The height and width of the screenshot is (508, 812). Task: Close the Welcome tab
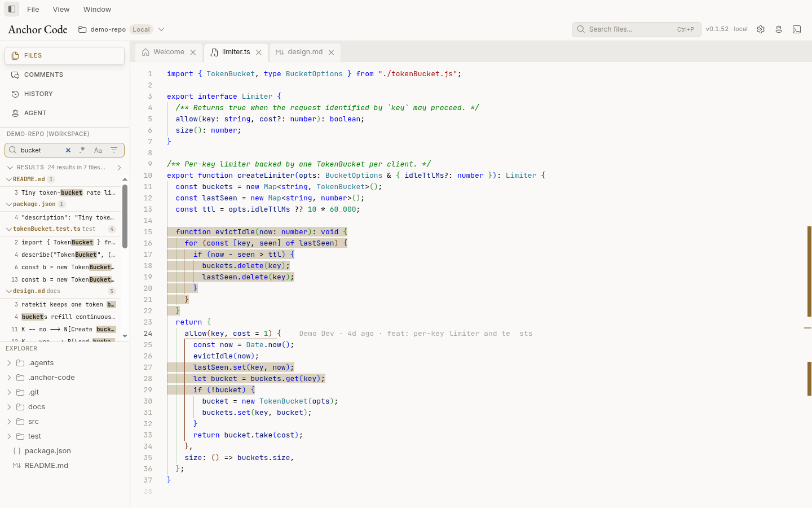193,52
